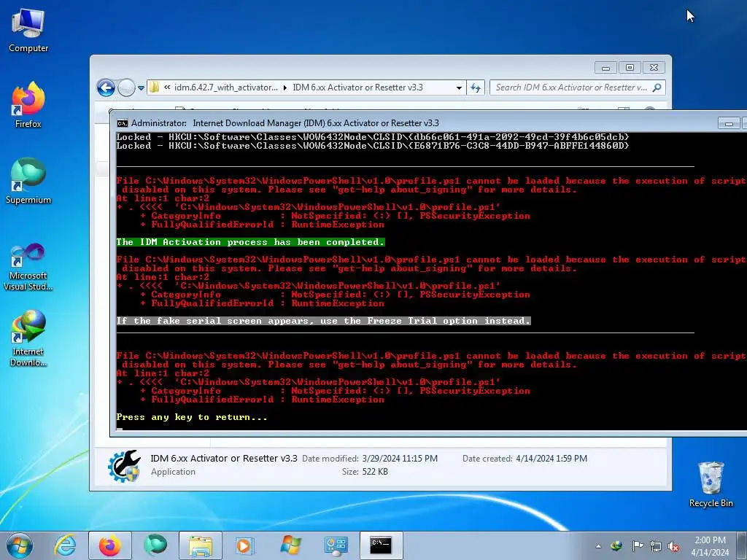Click the Size 522 KB value

click(x=375, y=472)
